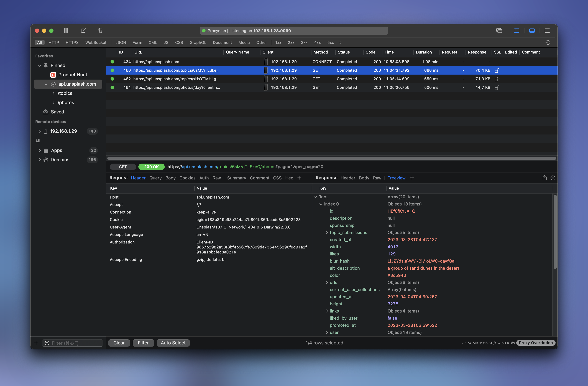Click the SSL lock icon on row 462

coord(497,79)
